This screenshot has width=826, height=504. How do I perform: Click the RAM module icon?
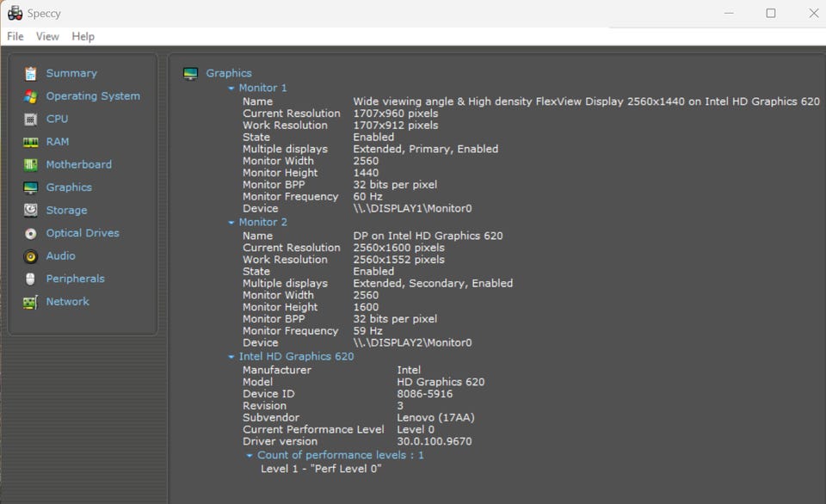tap(31, 142)
